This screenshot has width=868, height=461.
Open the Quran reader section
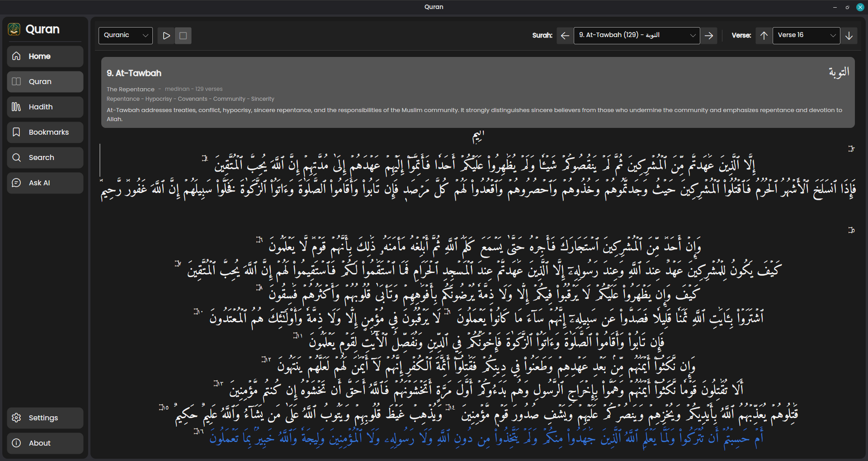[x=45, y=82]
